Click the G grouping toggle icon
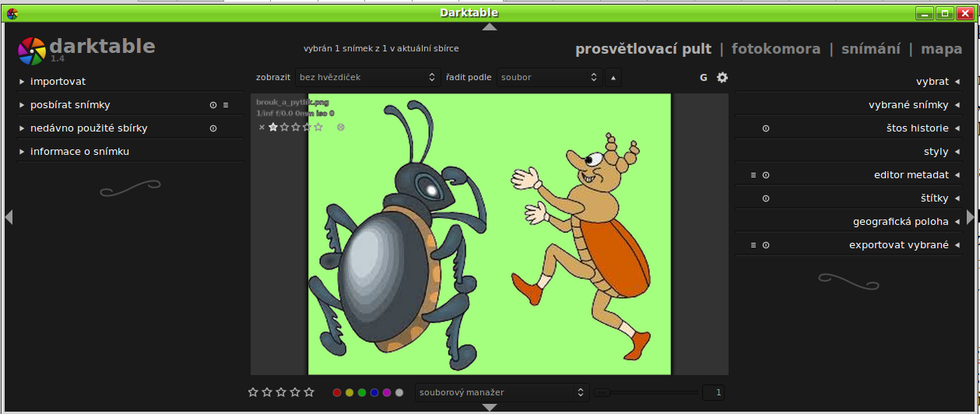The image size is (980, 414). pos(704,77)
